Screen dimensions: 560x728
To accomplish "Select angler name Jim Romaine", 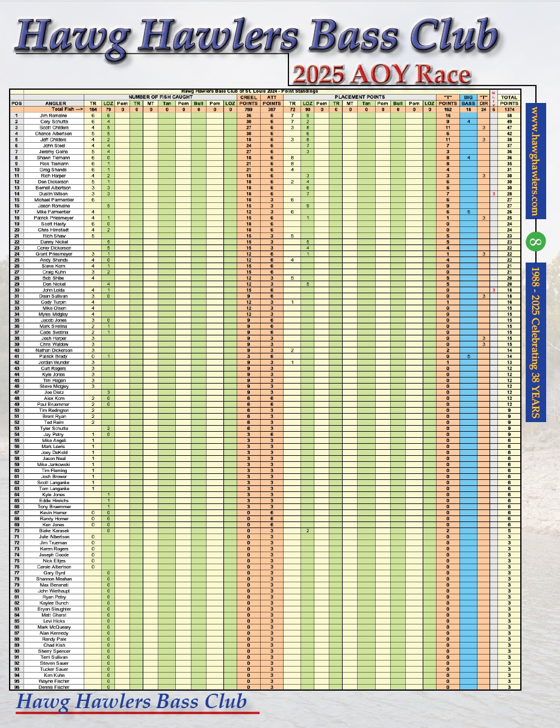I will click(54, 115).
